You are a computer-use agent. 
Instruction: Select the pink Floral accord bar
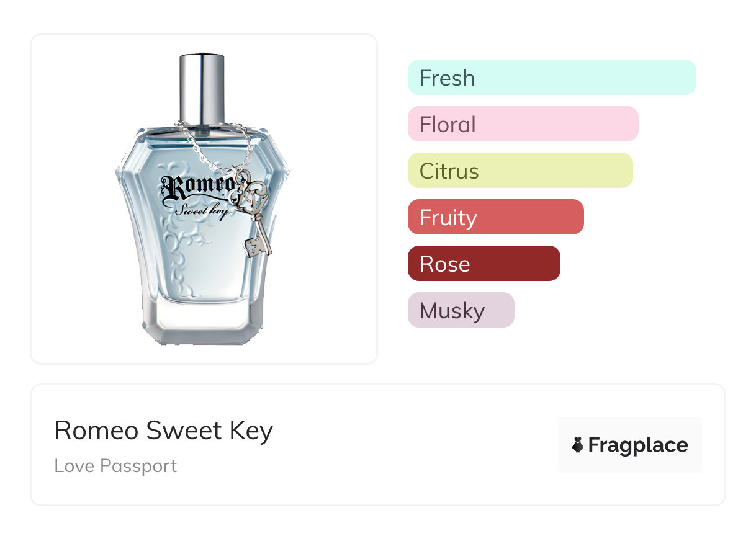[x=523, y=124]
